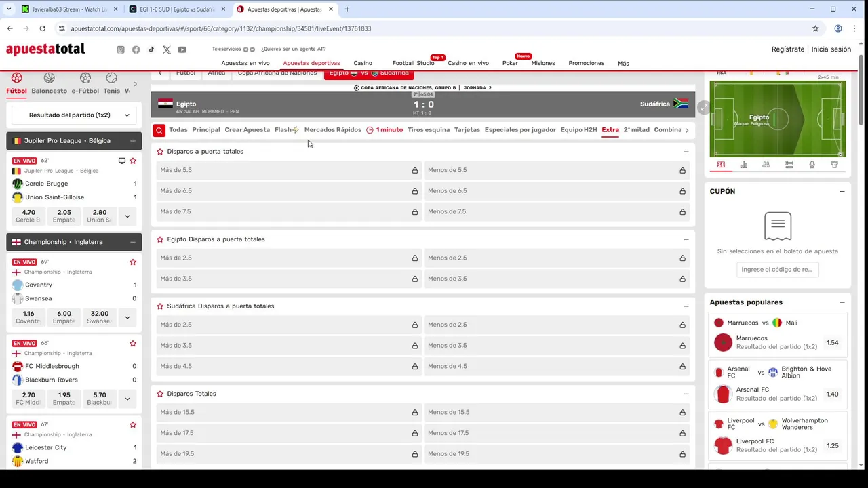Viewport: 868px width, 488px height.
Task: Switch to the Tiros esquina tab
Action: click(x=429, y=130)
